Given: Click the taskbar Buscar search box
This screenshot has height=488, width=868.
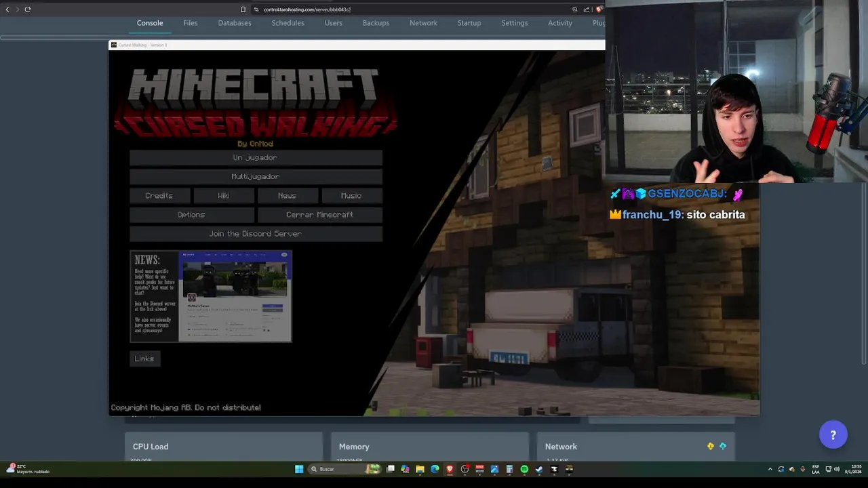Looking at the screenshot, I should point(344,469).
